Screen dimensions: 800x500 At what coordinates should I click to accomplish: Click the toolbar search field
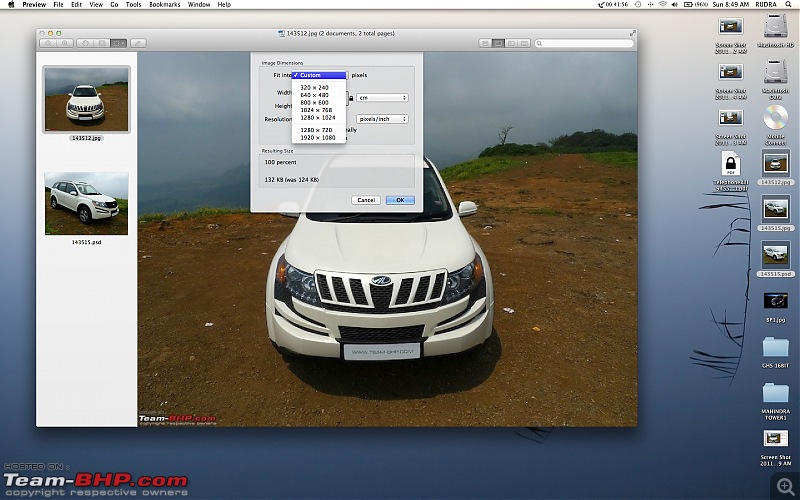tap(584, 43)
